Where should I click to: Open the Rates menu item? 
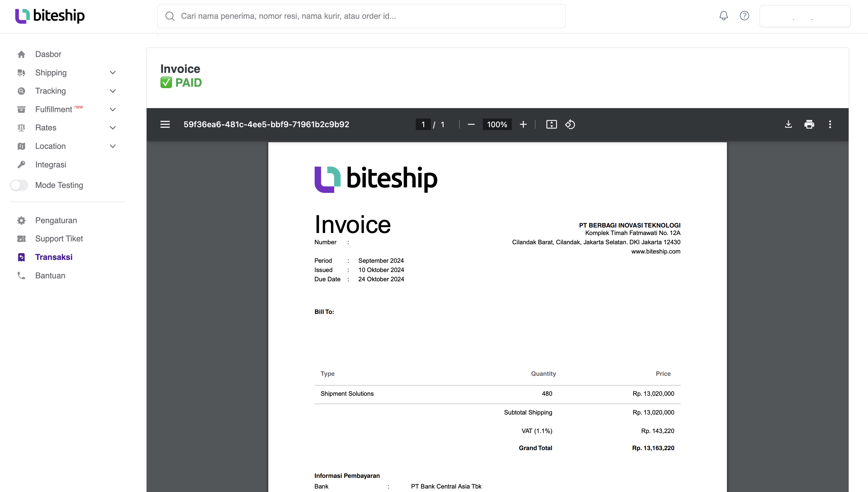click(46, 128)
